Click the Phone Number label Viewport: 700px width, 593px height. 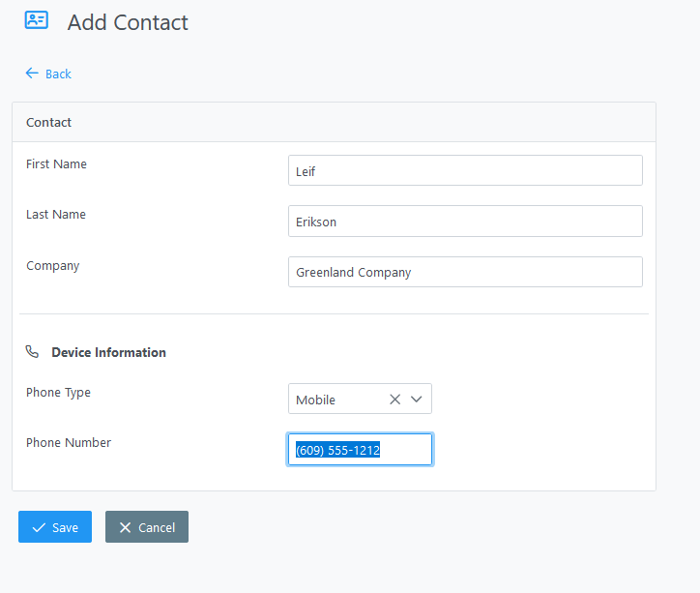click(69, 442)
